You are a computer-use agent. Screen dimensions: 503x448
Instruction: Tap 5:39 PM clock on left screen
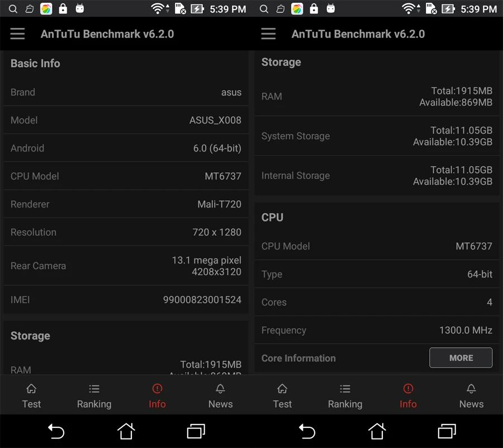[228, 9]
